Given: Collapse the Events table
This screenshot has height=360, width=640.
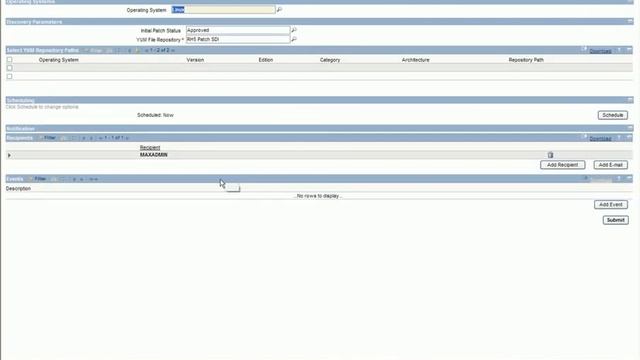Looking at the screenshot, I should click(x=629, y=178).
